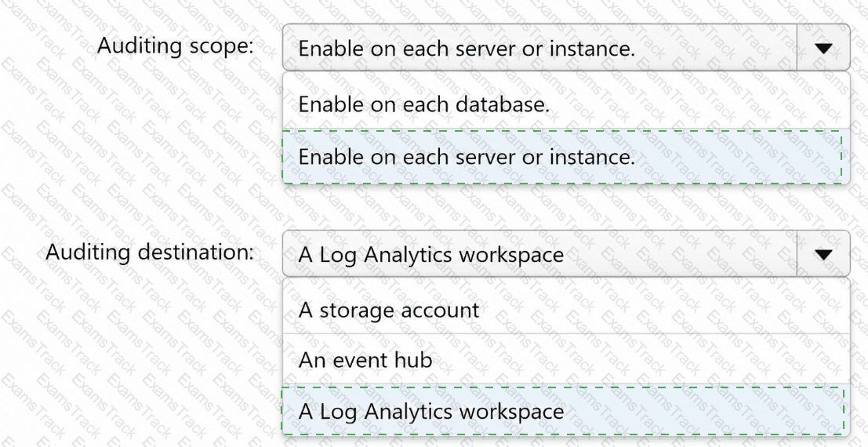Click the Auditing scope dropdown arrow
The height and width of the screenshot is (447, 868).
click(823, 48)
